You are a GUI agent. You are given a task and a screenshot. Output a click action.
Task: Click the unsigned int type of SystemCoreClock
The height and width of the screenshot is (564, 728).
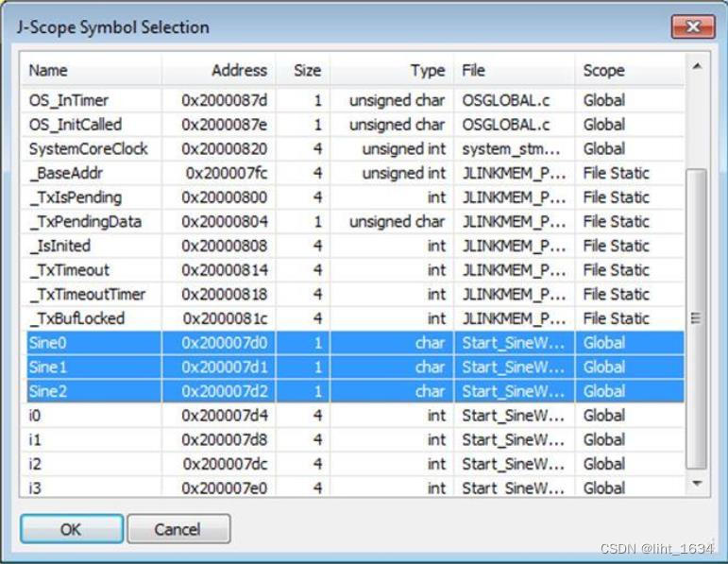403,148
